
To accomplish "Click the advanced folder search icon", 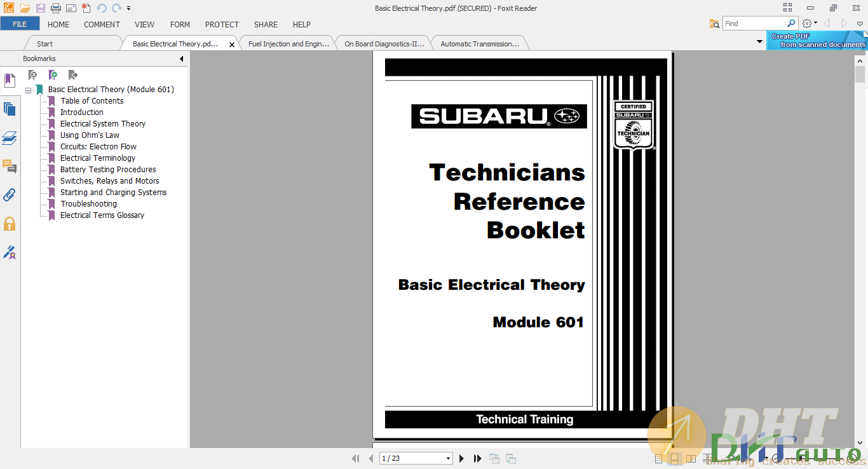I will click(715, 24).
